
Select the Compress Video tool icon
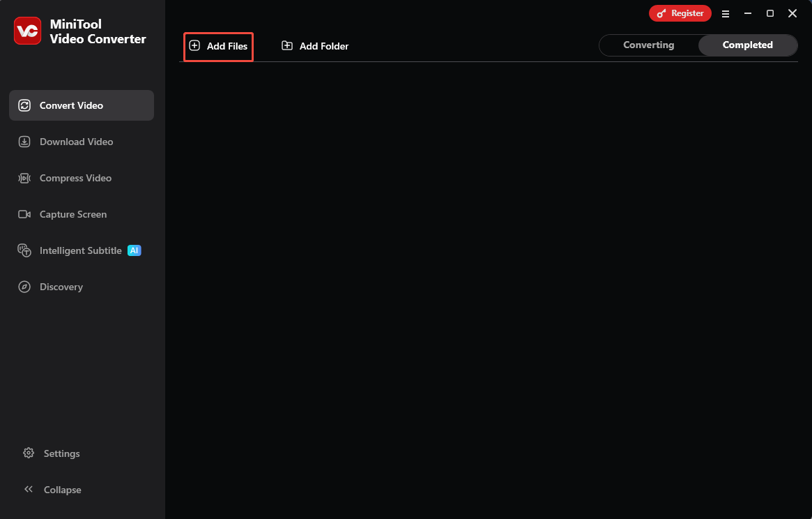click(24, 178)
